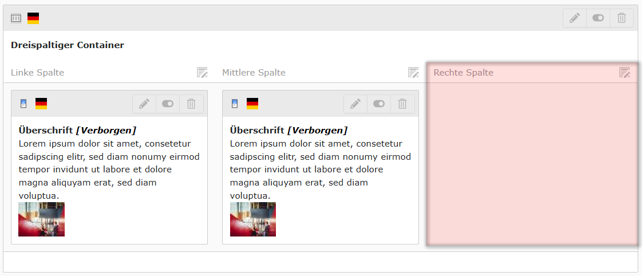Toggle visibility of the Dreispaltiger Container

598,18
